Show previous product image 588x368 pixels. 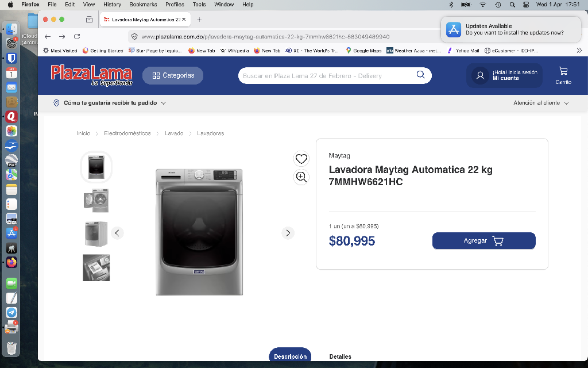pos(117,233)
